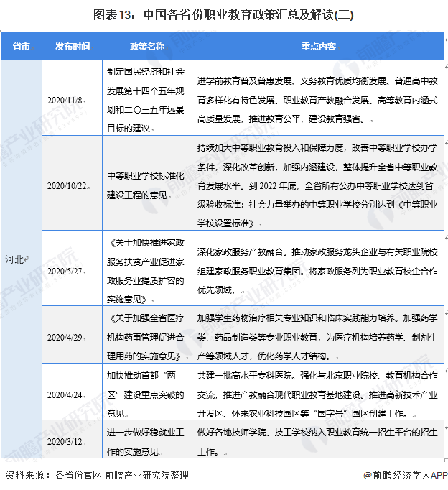Select the 省市 column header
Screen dimensions: 448x490
click(x=22, y=46)
